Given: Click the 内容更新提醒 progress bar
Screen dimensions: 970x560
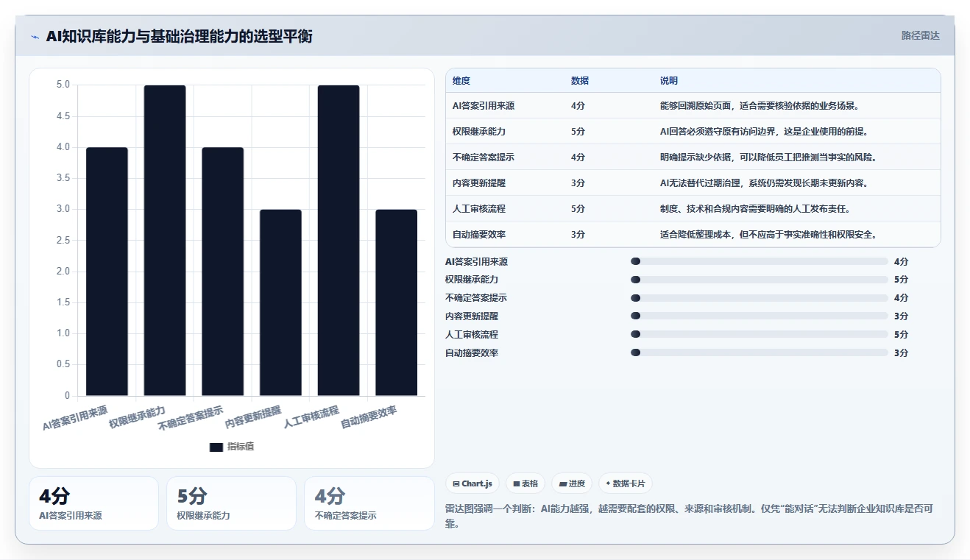Looking at the screenshot, I should [x=760, y=316].
